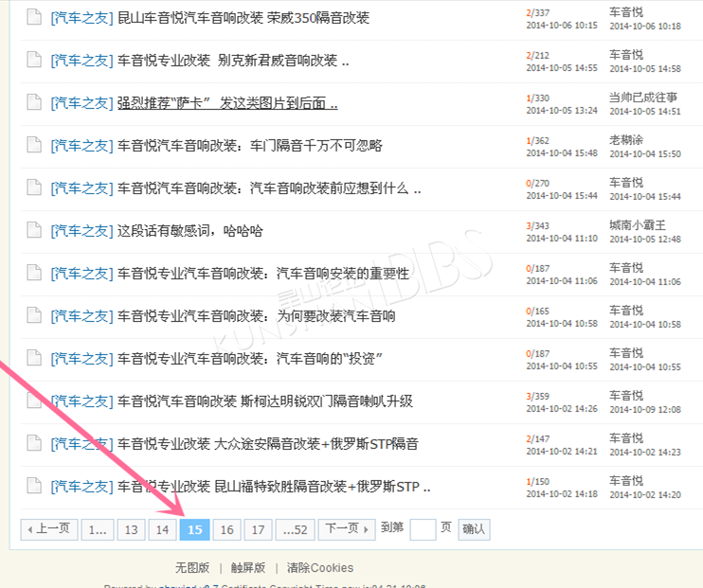Open thread 大众途安隔音改装+俄罗斯STP隔音
Screen dimensions: 703x588
268,443
